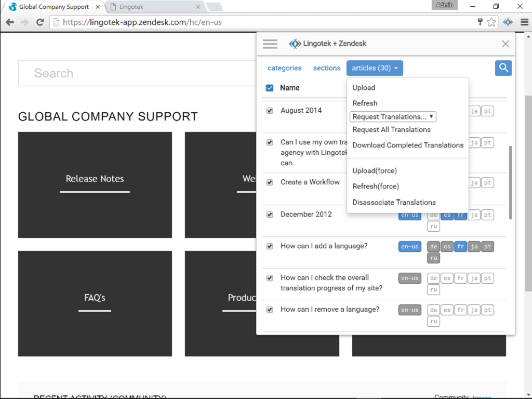This screenshot has height=399, width=532.
Task: Open the Lingotek hamburger menu
Action: coord(270,44)
